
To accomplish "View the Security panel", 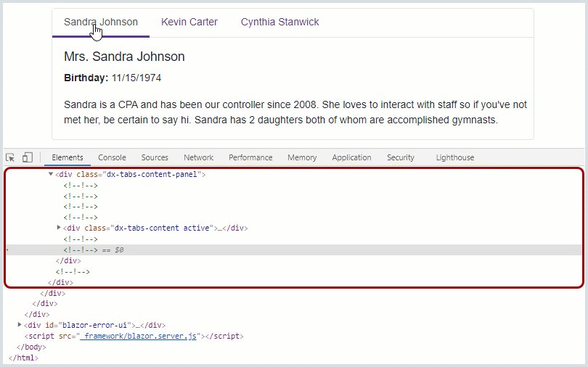I will click(401, 157).
